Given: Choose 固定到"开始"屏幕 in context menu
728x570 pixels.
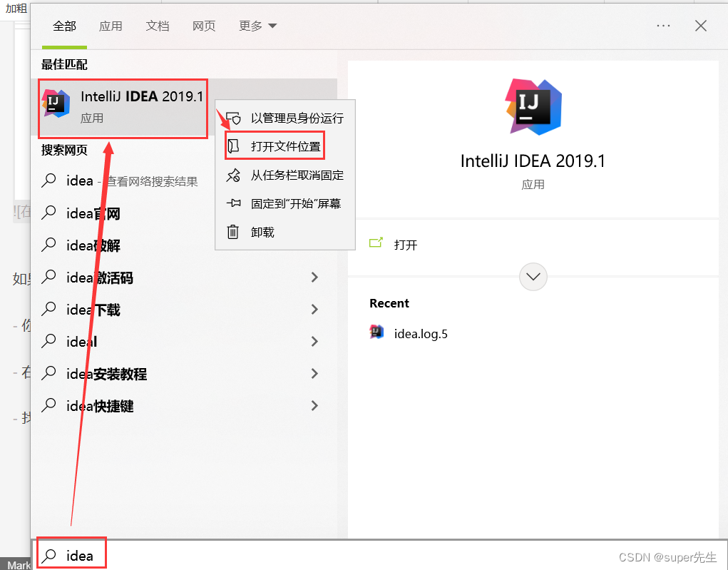Looking at the screenshot, I should tap(285, 203).
